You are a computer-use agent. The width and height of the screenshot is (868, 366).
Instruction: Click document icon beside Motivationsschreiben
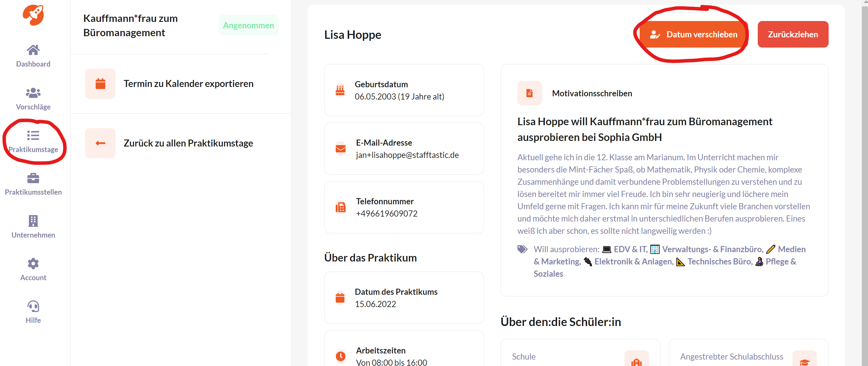(x=529, y=93)
